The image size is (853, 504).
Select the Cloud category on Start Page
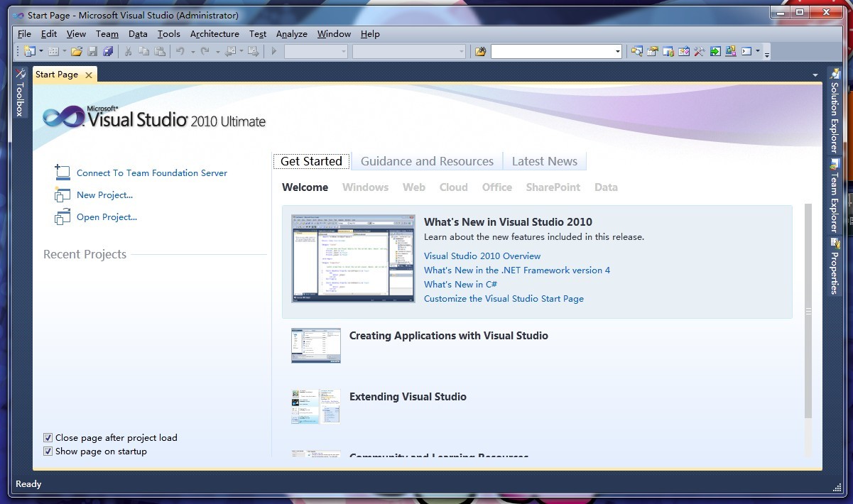453,187
